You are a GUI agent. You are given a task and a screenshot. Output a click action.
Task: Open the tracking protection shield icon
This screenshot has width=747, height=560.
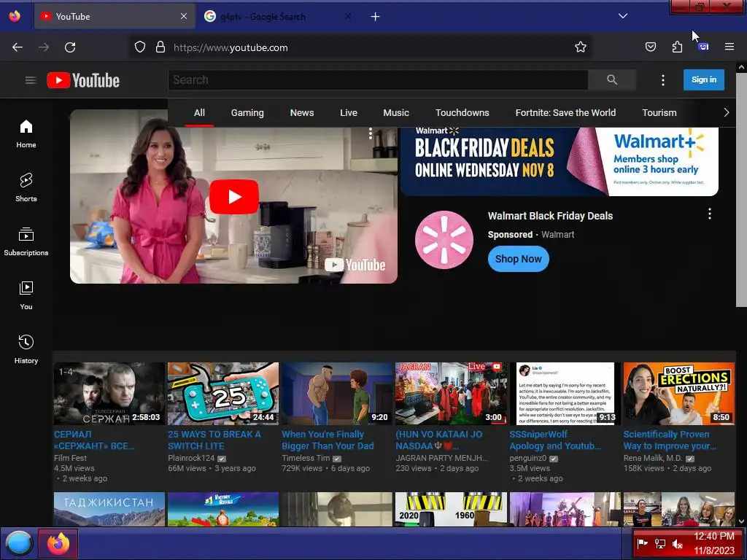(139, 47)
